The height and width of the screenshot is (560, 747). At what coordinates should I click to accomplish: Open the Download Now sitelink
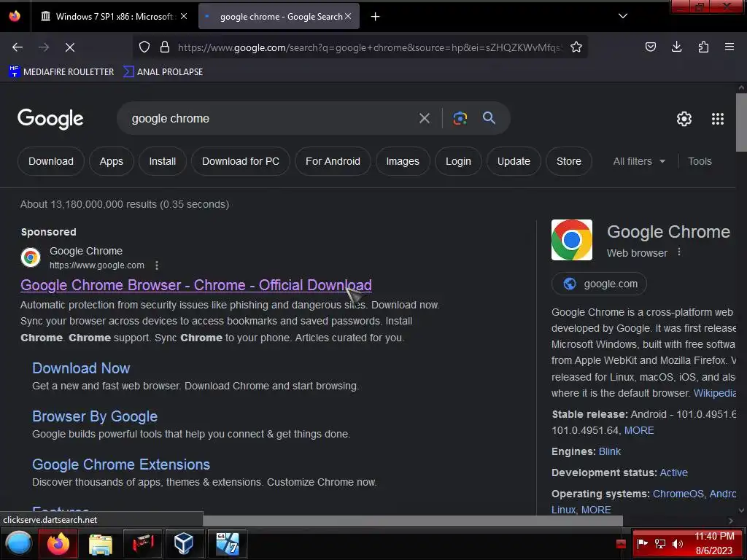pos(81,368)
